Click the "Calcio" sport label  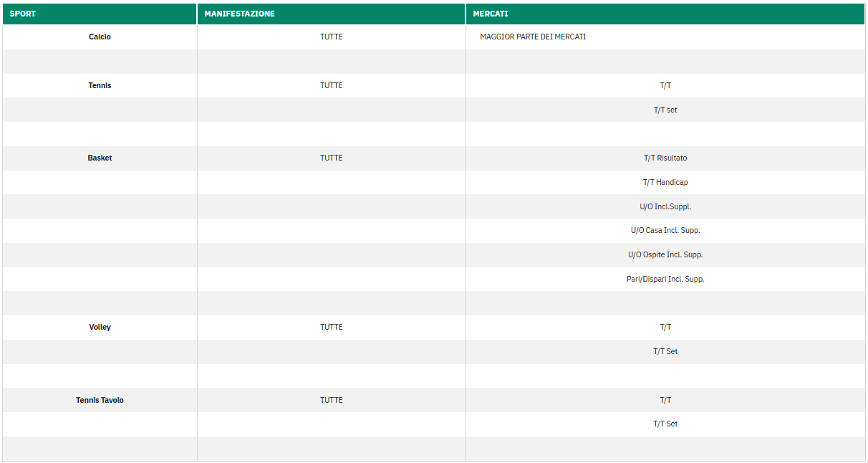pos(100,37)
